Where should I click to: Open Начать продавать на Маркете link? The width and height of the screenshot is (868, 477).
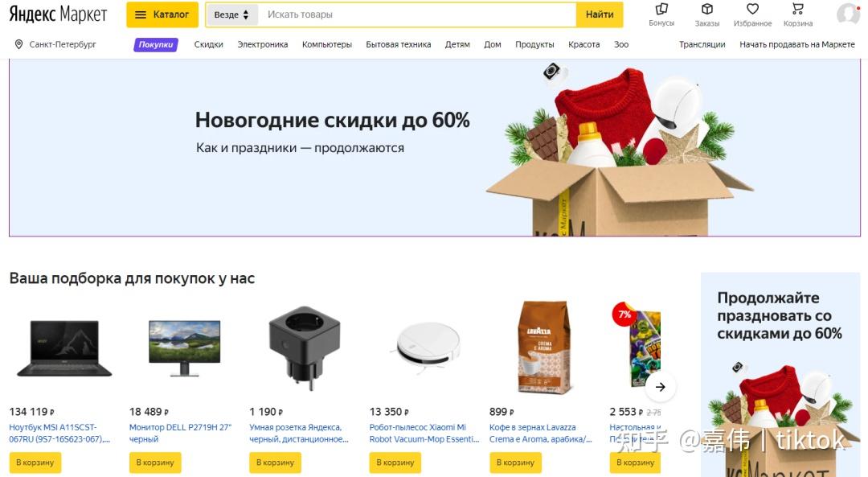[797, 45]
